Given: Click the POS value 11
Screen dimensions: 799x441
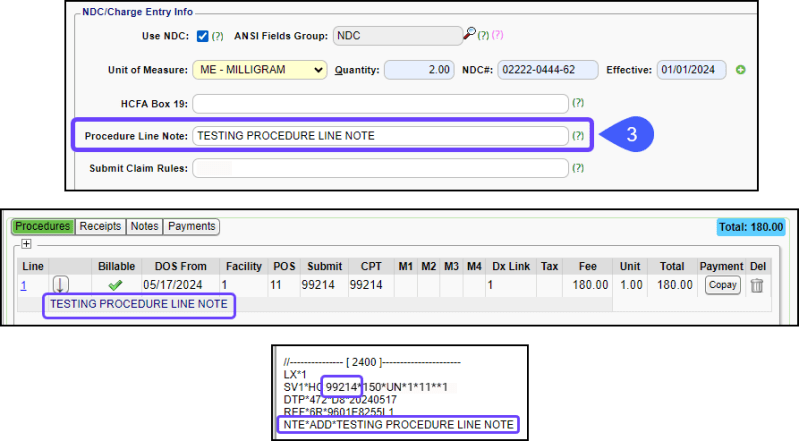Looking at the screenshot, I should [x=276, y=285].
